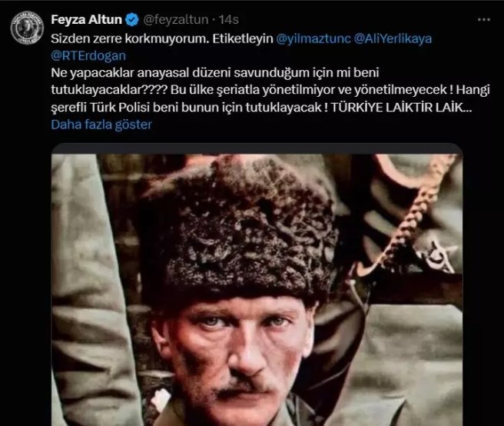Expand tweet with Daha fazla göster

pyautogui.click(x=101, y=125)
